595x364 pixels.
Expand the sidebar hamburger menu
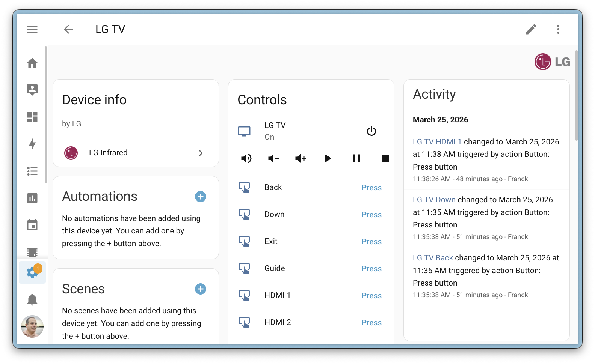coord(32,29)
